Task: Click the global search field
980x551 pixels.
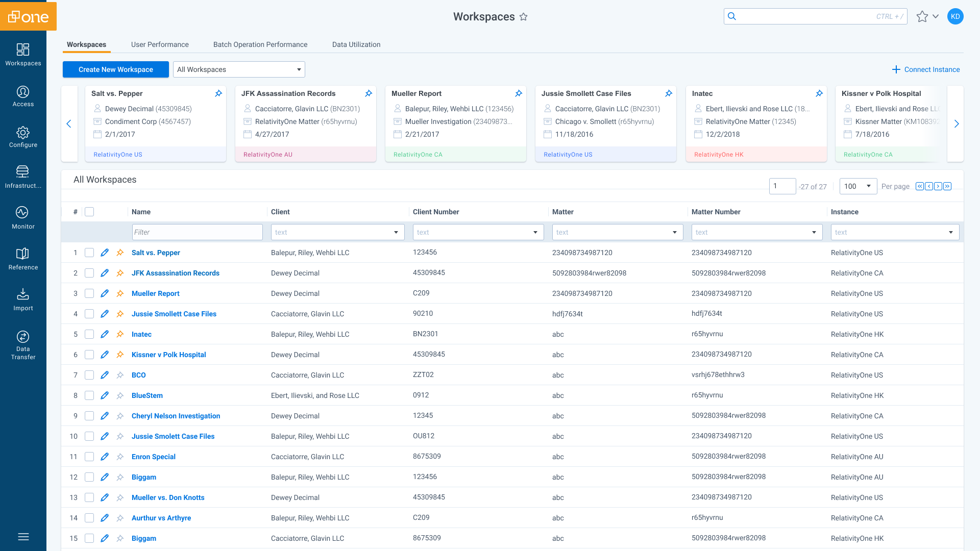Action: coord(815,16)
